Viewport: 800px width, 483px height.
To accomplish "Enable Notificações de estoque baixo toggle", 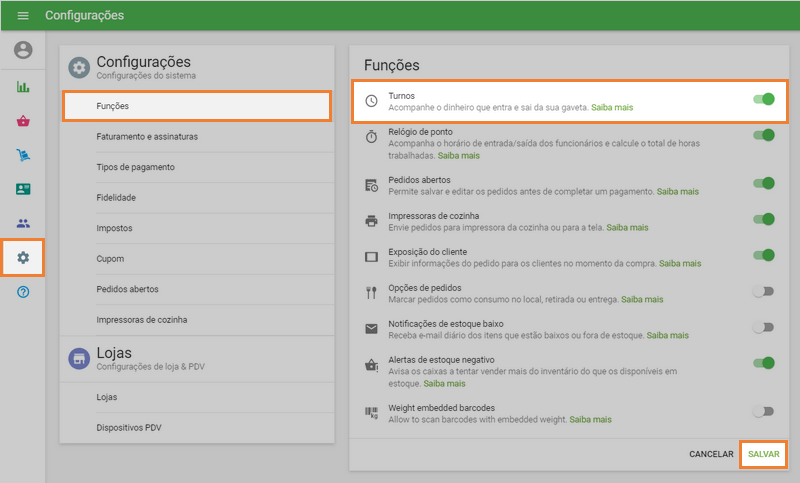I will click(x=763, y=327).
